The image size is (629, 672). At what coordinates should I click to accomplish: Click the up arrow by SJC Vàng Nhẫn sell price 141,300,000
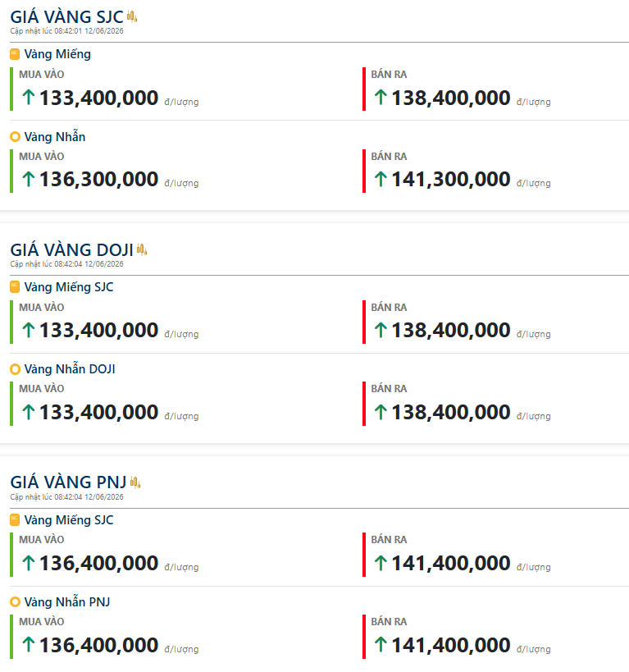point(381,179)
